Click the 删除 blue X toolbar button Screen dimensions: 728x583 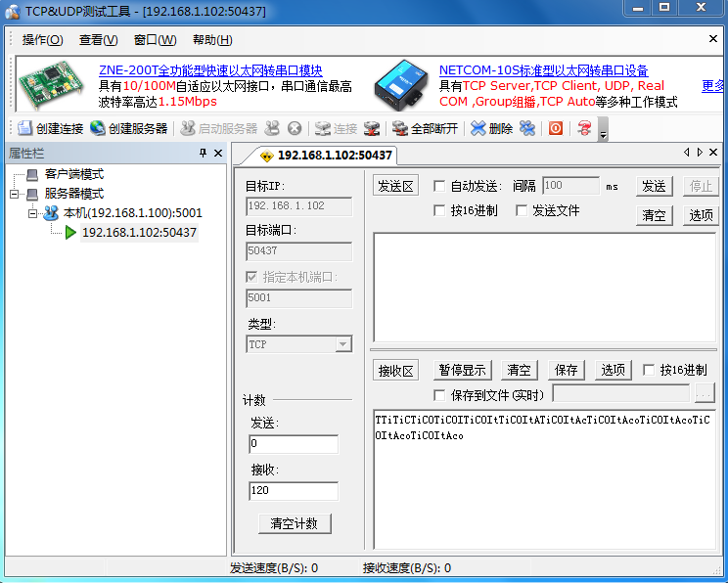(491, 128)
